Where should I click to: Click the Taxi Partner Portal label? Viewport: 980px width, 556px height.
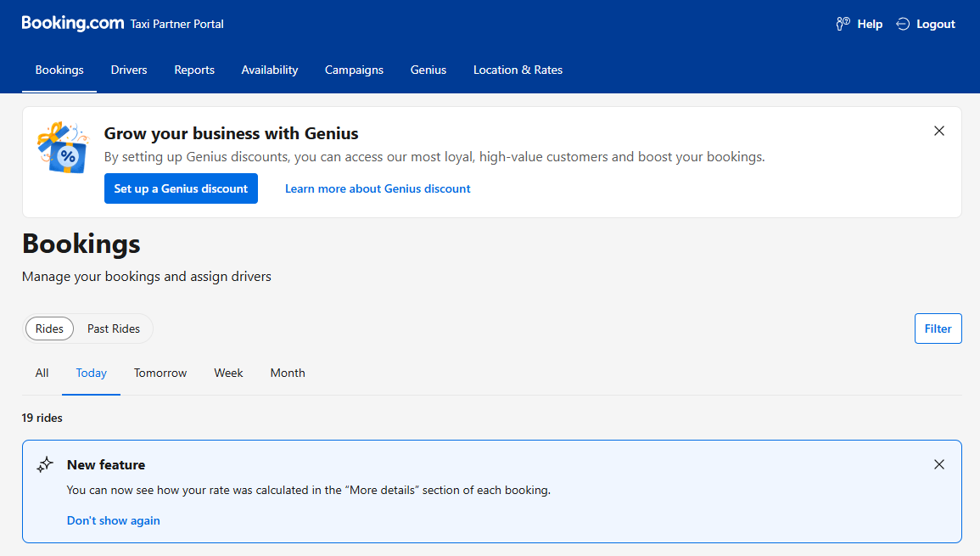pos(176,24)
